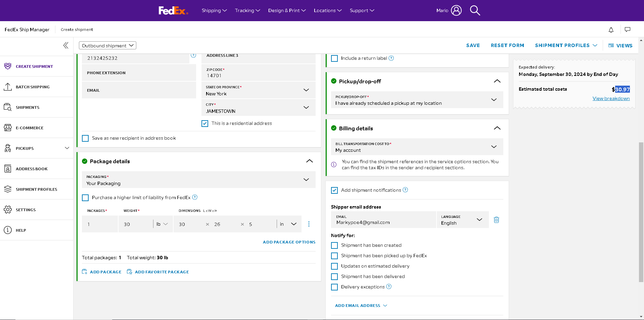Check Include a return label
Image resolution: width=644 pixels, height=320 pixels.
[x=334, y=58]
